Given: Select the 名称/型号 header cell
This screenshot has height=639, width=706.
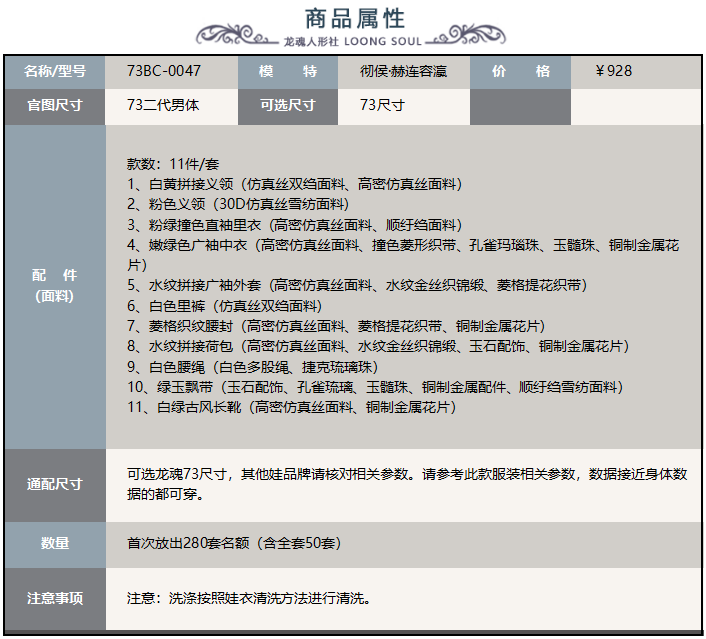Looking at the screenshot, I should pyautogui.click(x=55, y=71).
